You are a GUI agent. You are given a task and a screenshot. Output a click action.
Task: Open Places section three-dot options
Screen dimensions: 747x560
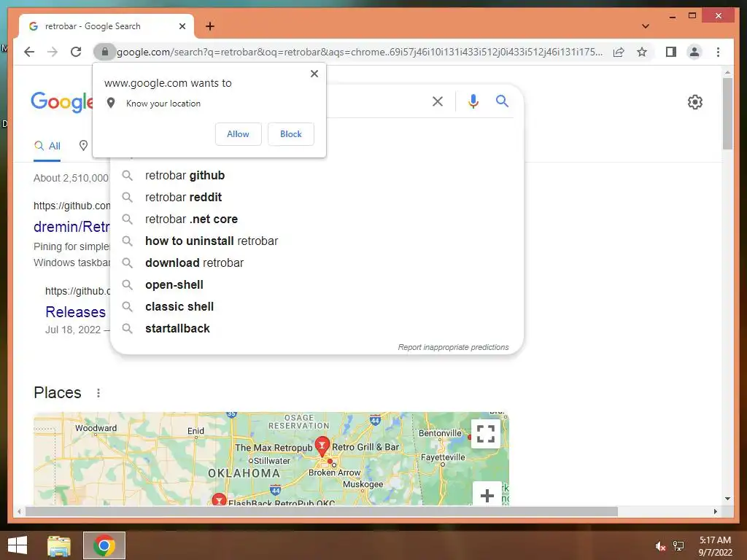(98, 393)
